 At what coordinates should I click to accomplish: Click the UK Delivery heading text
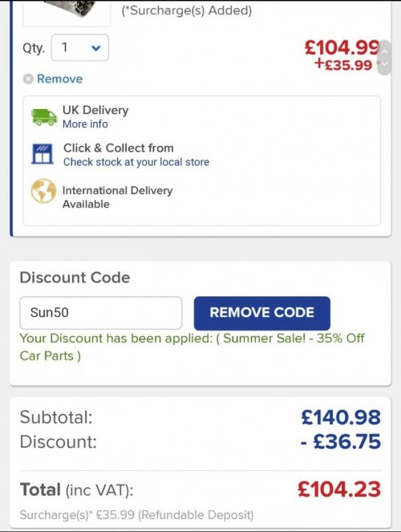(95, 110)
